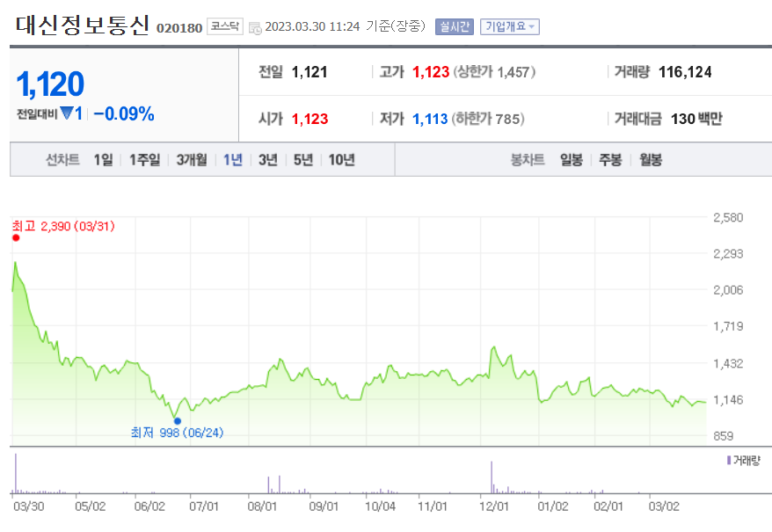Click the 859 y-axis label

724,436
